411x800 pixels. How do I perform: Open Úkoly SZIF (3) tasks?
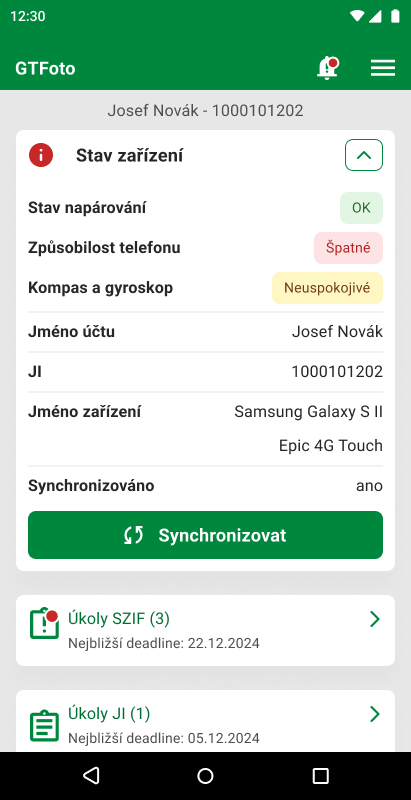pos(206,630)
